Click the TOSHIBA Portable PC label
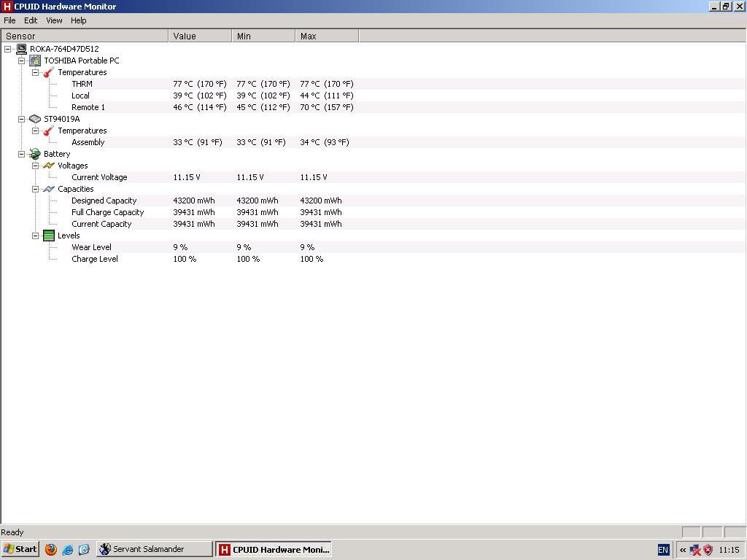747x560 pixels. pyautogui.click(x=82, y=61)
